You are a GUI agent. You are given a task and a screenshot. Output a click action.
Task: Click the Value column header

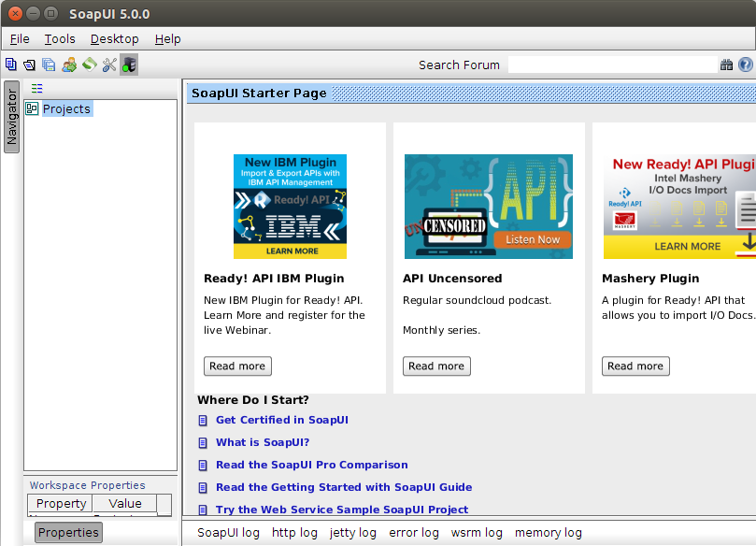[x=125, y=504]
